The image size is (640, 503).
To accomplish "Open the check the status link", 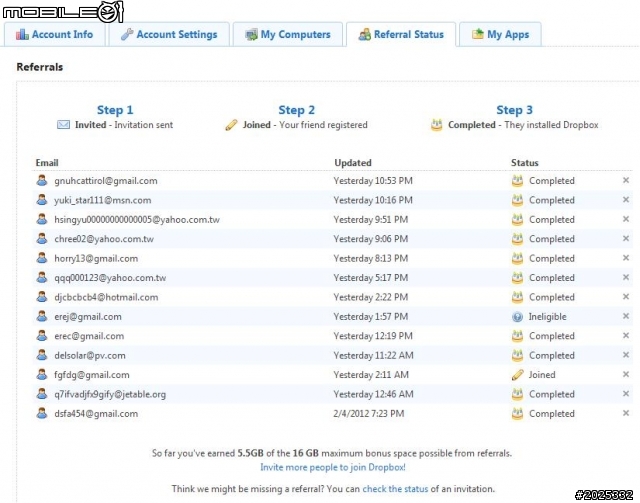I will [395, 489].
